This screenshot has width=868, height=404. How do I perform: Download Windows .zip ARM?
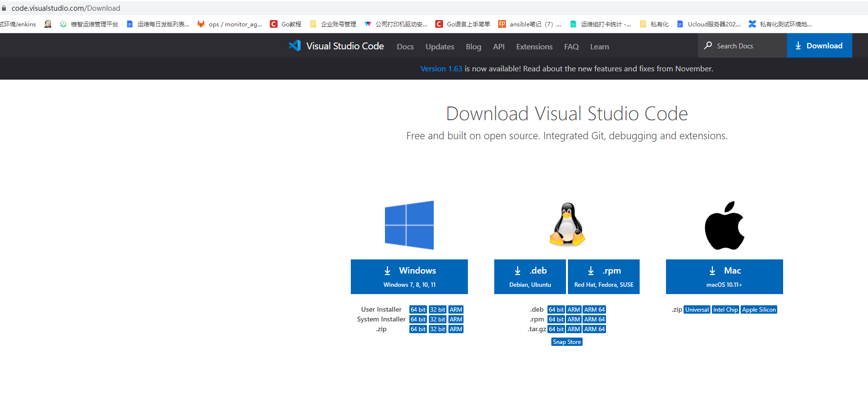pyautogui.click(x=456, y=329)
